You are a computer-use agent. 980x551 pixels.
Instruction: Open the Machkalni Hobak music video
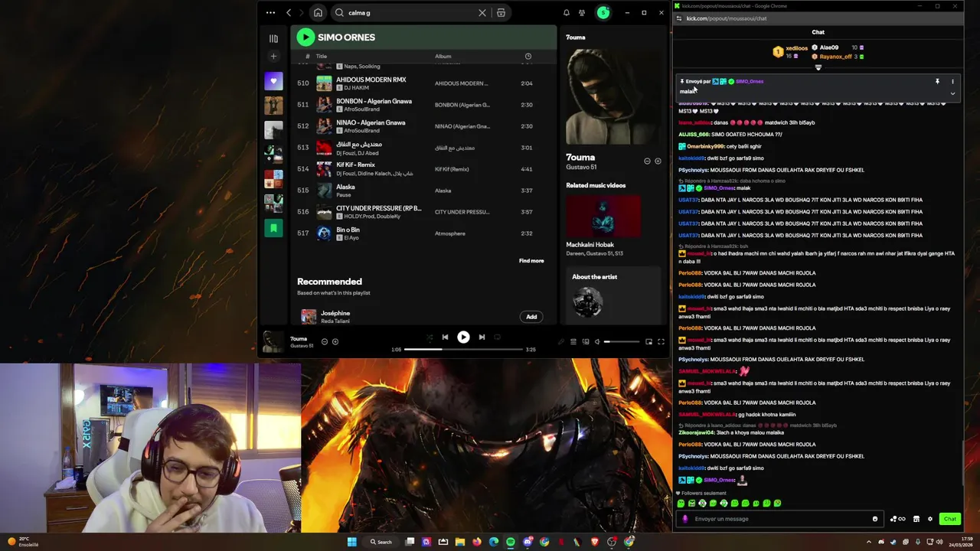tap(603, 217)
